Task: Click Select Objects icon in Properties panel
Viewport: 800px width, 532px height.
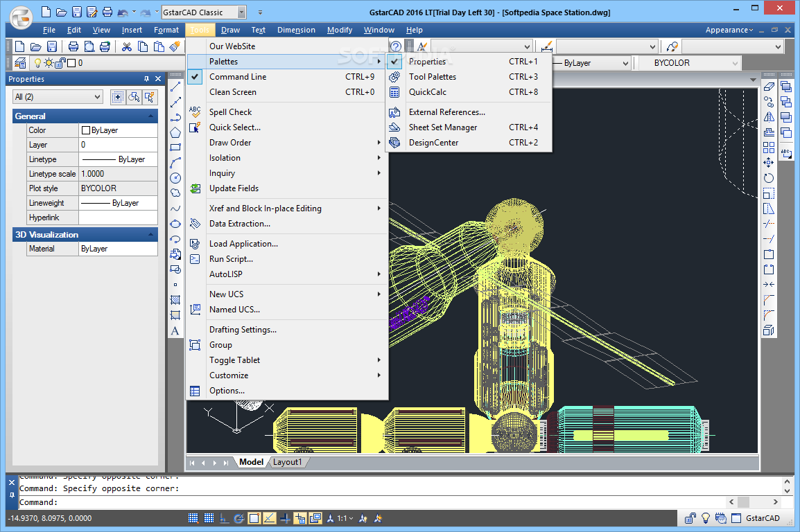Action: point(134,97)
